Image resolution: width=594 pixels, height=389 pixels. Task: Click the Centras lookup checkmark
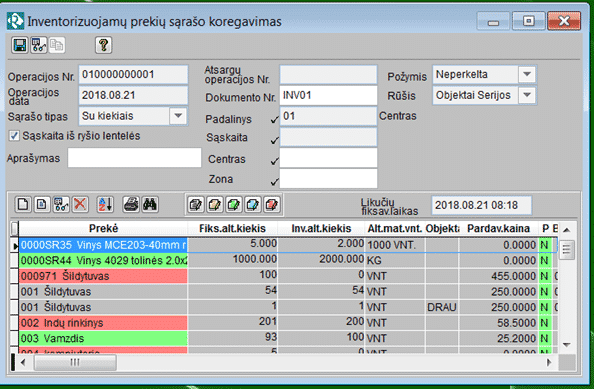pos(274,161)
